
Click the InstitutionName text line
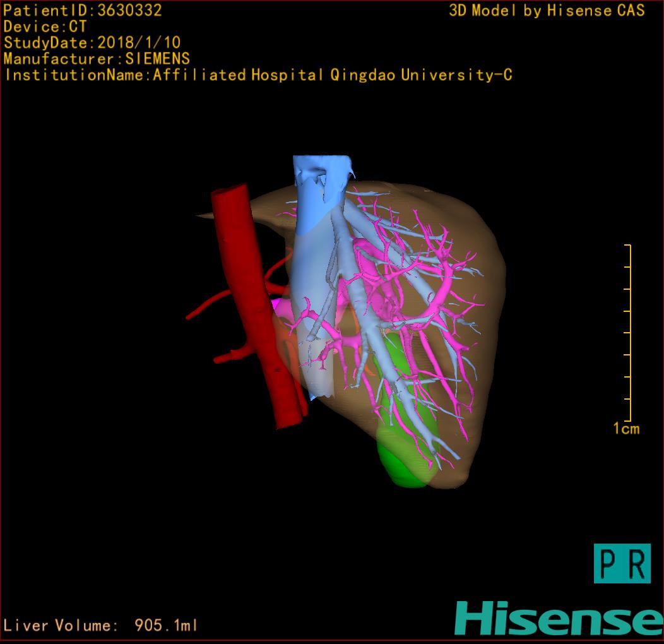click(x=258, y=75)
